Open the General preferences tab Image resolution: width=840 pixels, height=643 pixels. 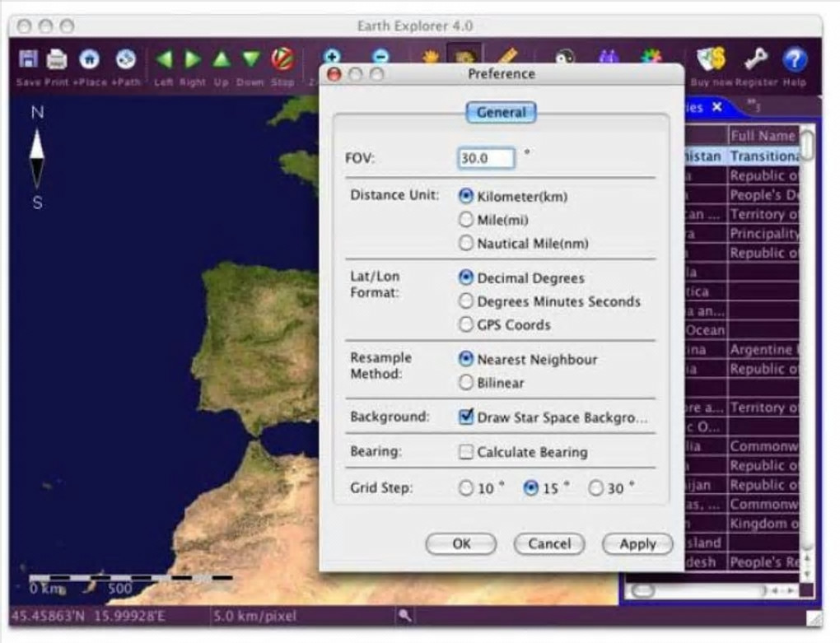click(501, 113)
